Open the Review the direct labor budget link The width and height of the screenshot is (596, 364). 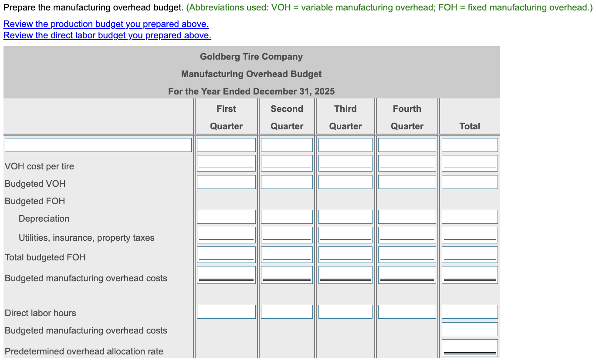click(107, 35)
